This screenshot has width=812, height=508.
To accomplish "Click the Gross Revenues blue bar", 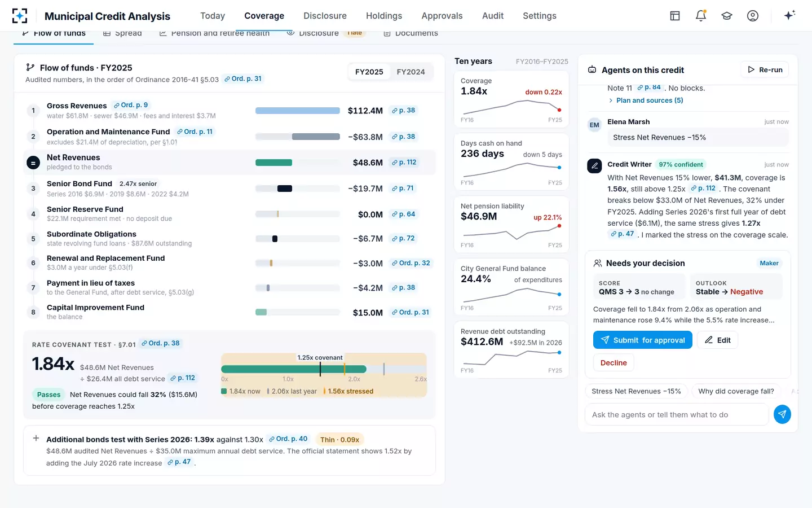I will coord(298,111).
